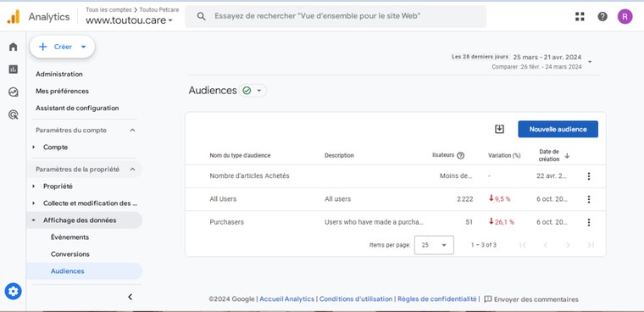Viewport: 644px width, 312px height.
Task: Select Événements in the sidebar
Action: pos(69,237)
